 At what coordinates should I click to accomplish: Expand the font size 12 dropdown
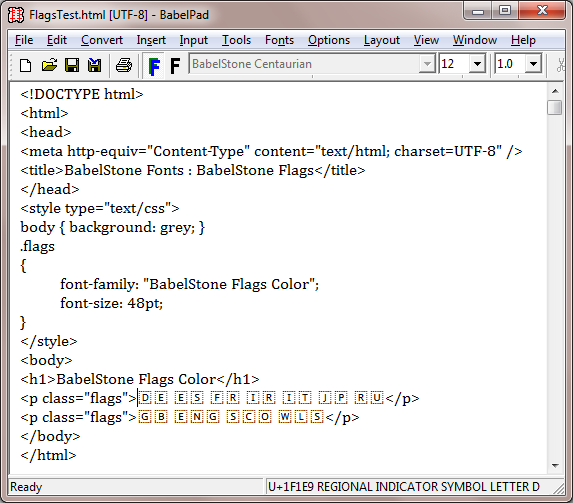[x=477, y=64]
